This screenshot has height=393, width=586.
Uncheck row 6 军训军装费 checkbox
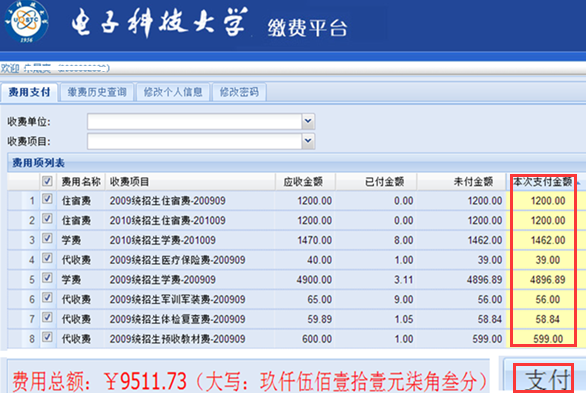[47, 298]
